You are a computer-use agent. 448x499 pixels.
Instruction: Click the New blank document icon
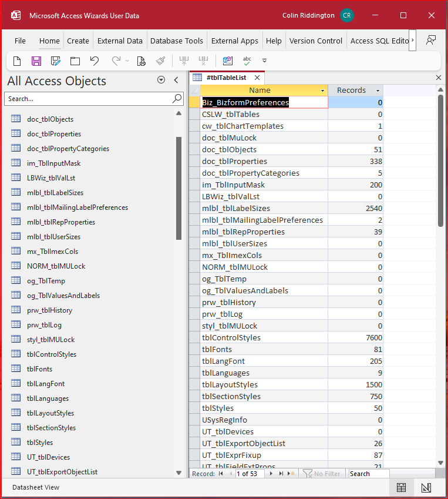pos(17,61)
